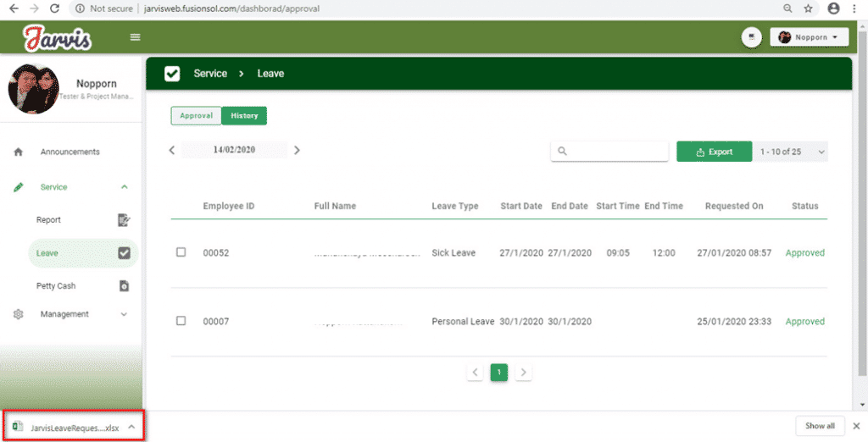Screen dimensions: 868x442
Task: Select the History tab
Action: (x=244, y=116)
